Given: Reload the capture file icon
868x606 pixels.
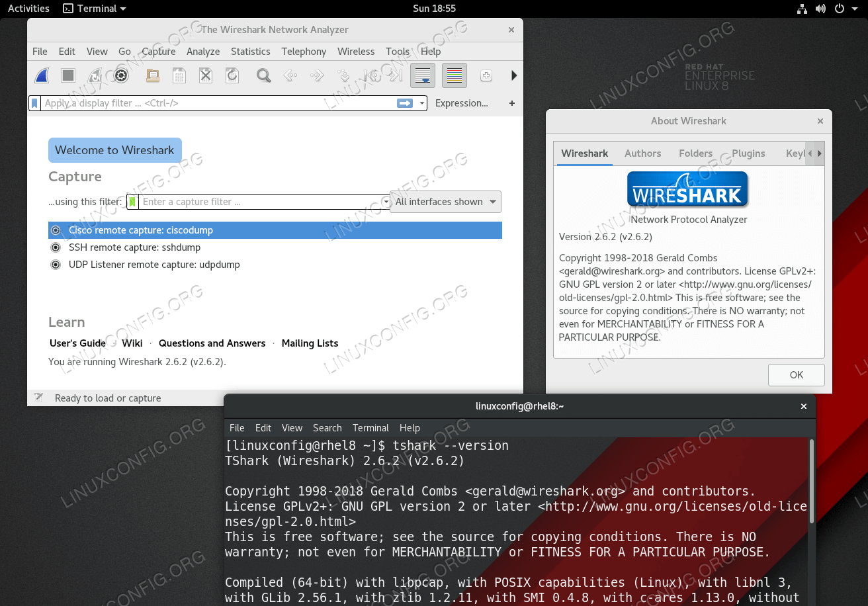Looking at the screenshot, I should (232, 75).
